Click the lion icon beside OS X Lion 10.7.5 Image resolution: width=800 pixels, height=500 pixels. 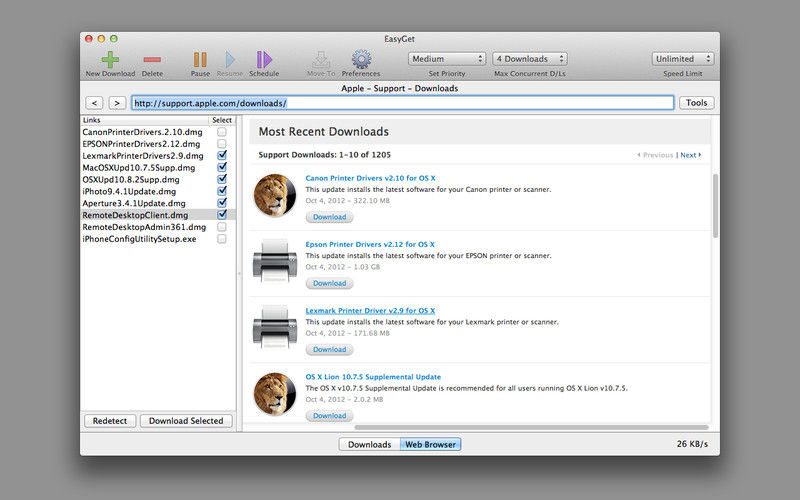(x=275, y=393)
